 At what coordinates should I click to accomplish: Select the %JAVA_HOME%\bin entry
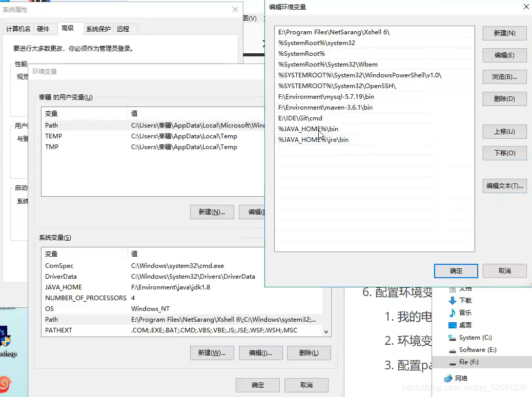(x=374, y=129)
